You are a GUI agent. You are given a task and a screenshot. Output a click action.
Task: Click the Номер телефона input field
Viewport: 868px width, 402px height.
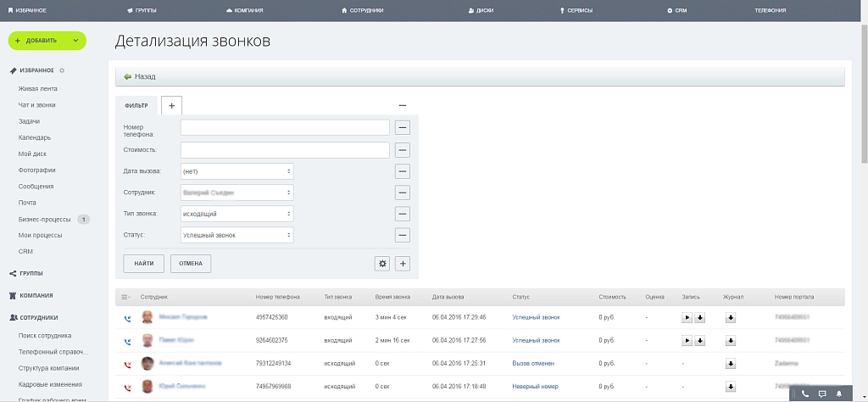pos(285,127)
